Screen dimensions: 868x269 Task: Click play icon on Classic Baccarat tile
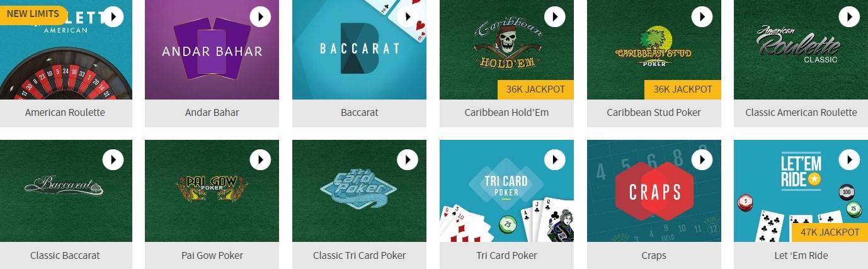(x=113, y=159)
